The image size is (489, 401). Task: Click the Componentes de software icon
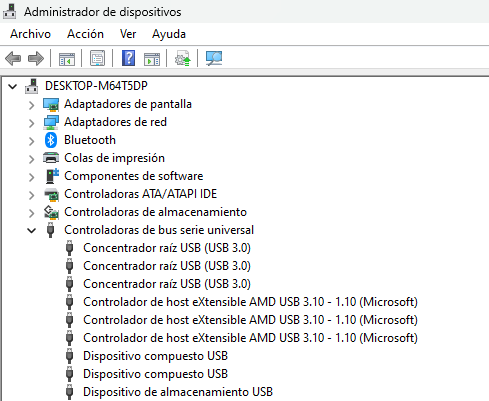52,176
